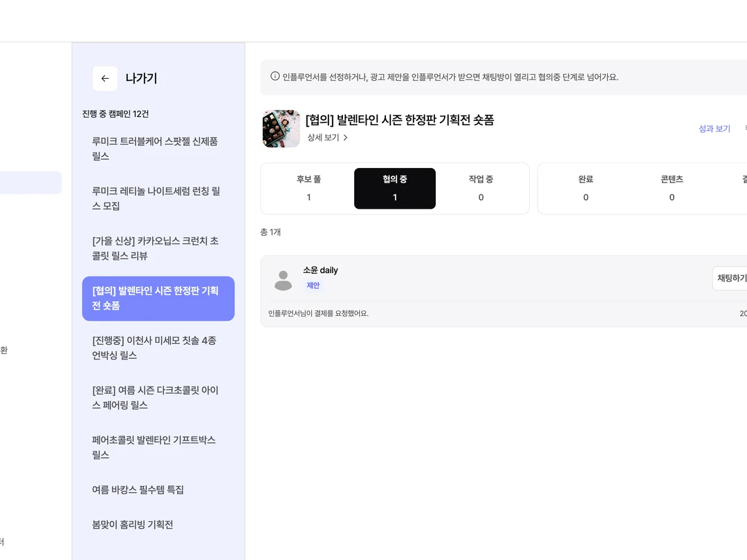The width and height of the screenshot is (747, 560).
Task: Click the [협의] 발렌타인 시즌 한정판 기획전 숏폼 title
Action: pos(400,120)
